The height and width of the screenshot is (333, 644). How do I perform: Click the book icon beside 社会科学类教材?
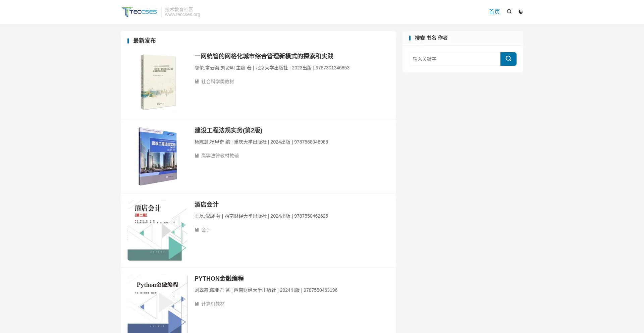(x=197, y=81)
